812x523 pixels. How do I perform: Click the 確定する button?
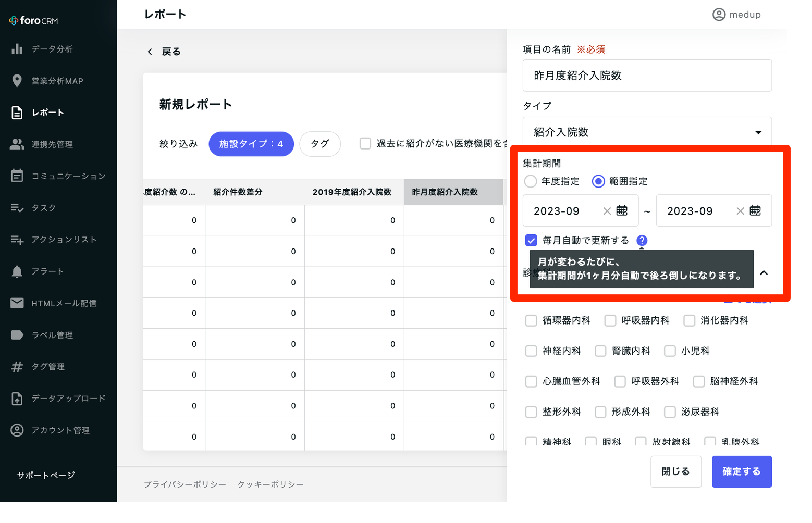(x=742, y=471)
